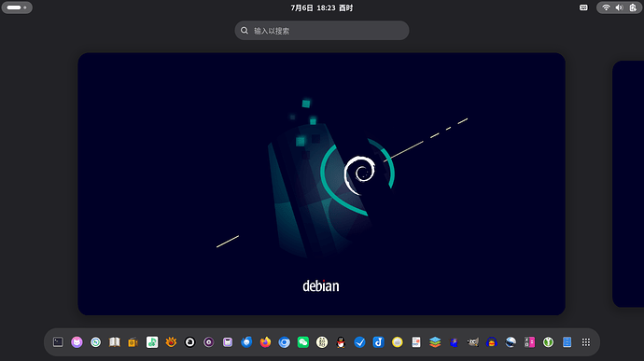
Task: Launch the yellow ring circular icon
Action: 398,342
